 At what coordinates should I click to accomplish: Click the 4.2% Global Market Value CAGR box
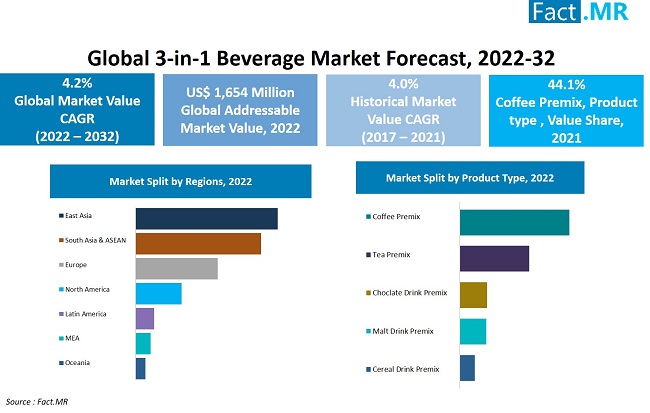[x=77, y=109]
